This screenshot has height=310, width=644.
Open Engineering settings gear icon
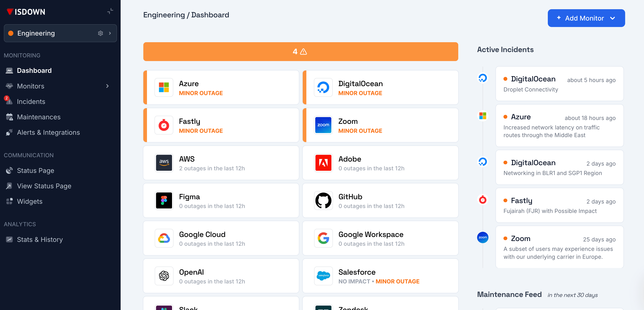point(100,33)
